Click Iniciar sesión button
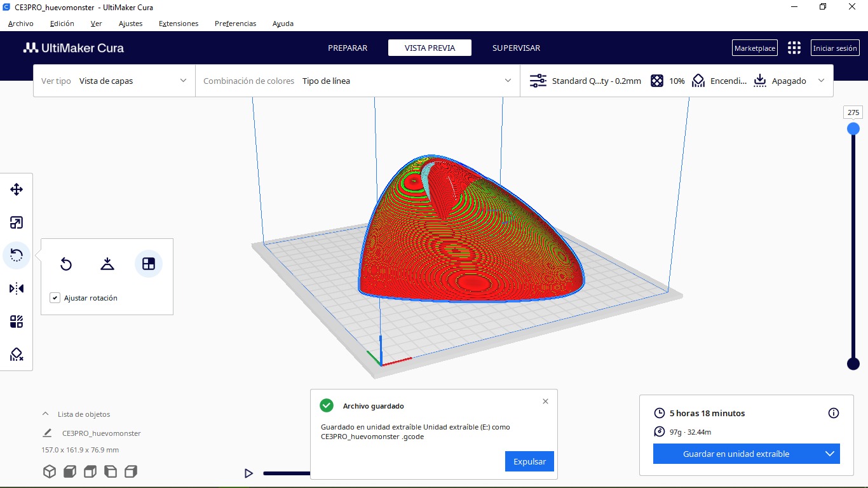This screenshot has width=868, height=488. click(x=835, y=48)
